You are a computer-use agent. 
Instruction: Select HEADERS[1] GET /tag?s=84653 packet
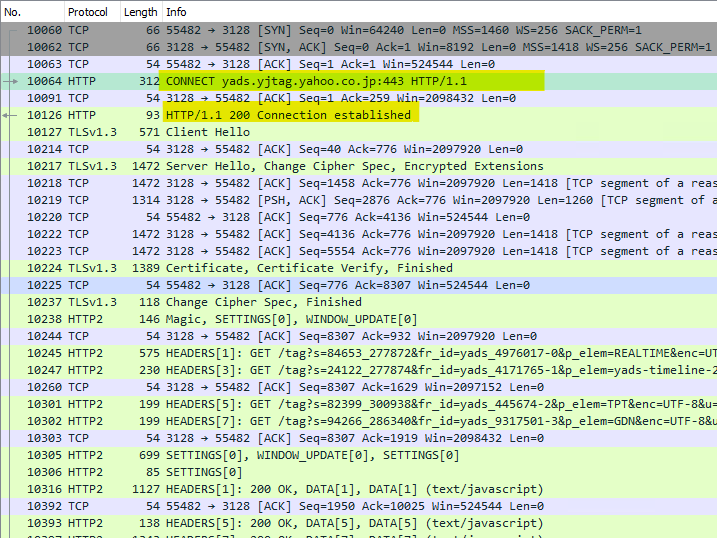pyautogui.click(x=358, y=353)
